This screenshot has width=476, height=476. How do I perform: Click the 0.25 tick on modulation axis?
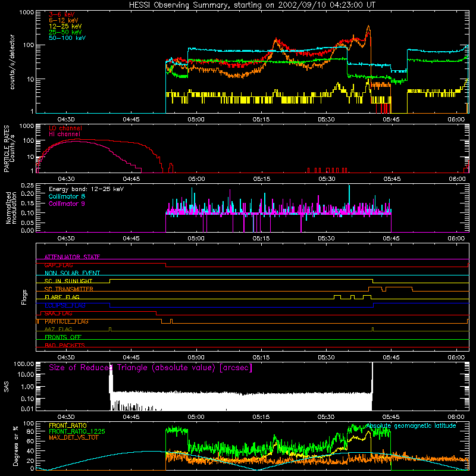[27, 186]
